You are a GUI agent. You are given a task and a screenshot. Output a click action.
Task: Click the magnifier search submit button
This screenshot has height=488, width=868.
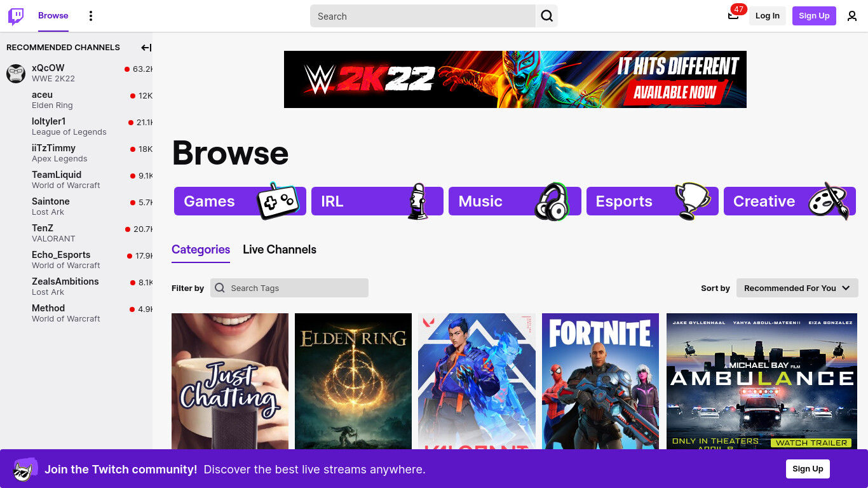546,16
